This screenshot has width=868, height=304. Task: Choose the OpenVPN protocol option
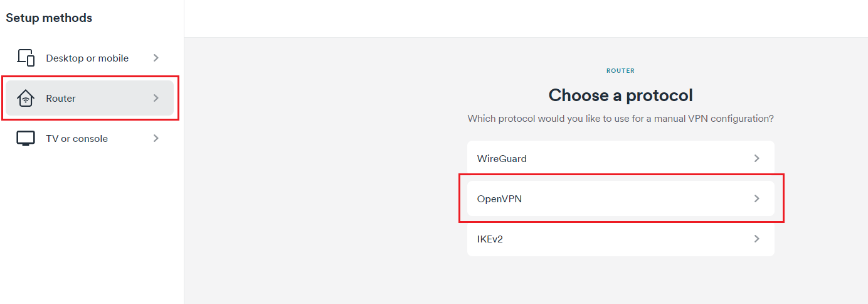499,199
